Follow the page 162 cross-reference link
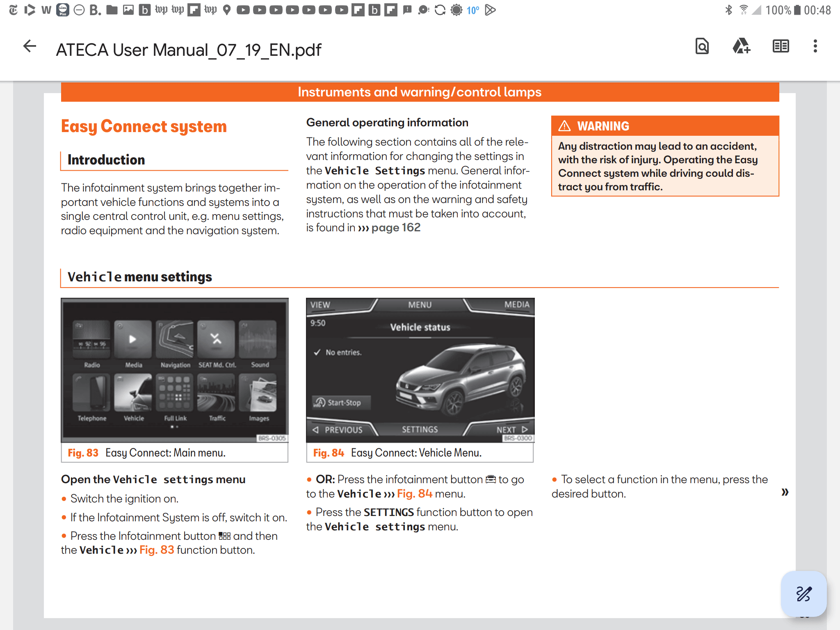Screen dimensions: 840x630 (395, 228)
